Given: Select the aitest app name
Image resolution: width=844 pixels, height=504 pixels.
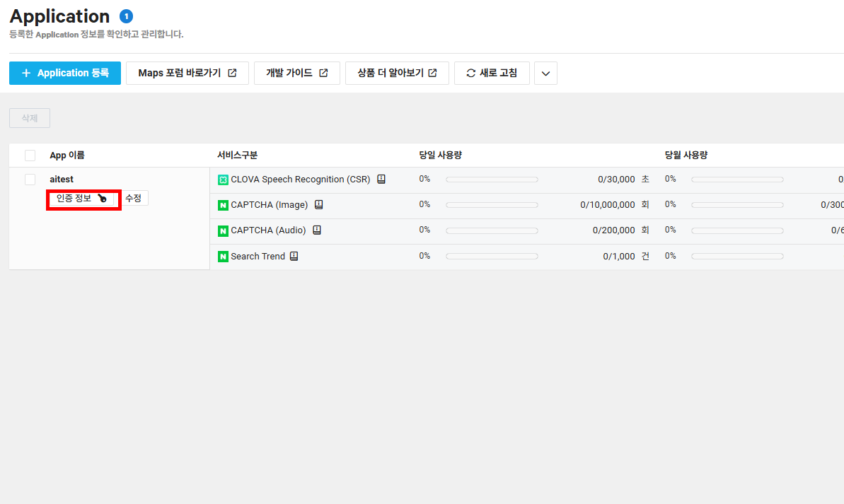Looking at the screenshot, I should tap(62, 179).
